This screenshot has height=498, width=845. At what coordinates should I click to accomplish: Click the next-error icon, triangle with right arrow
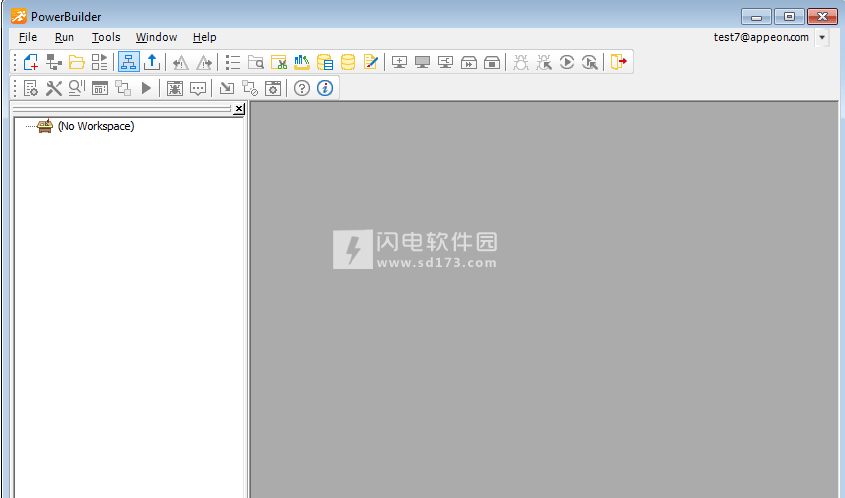[204, 63]
